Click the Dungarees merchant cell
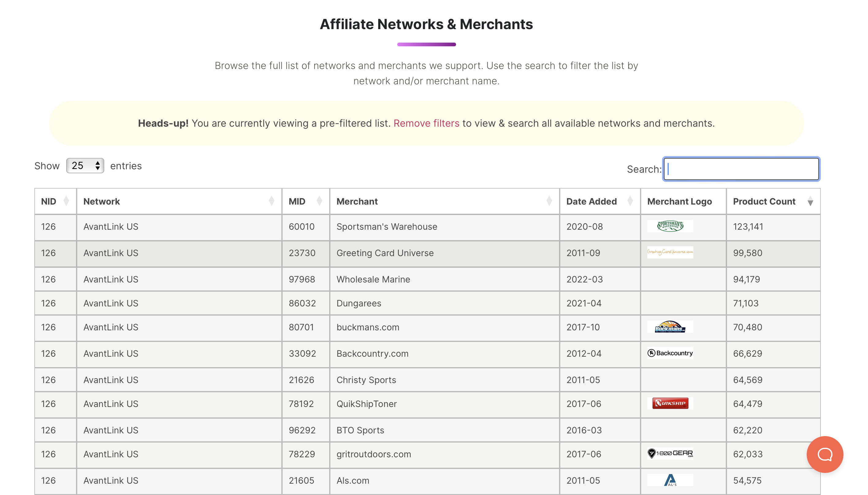The image size is (868, 495). coord(444,303)
